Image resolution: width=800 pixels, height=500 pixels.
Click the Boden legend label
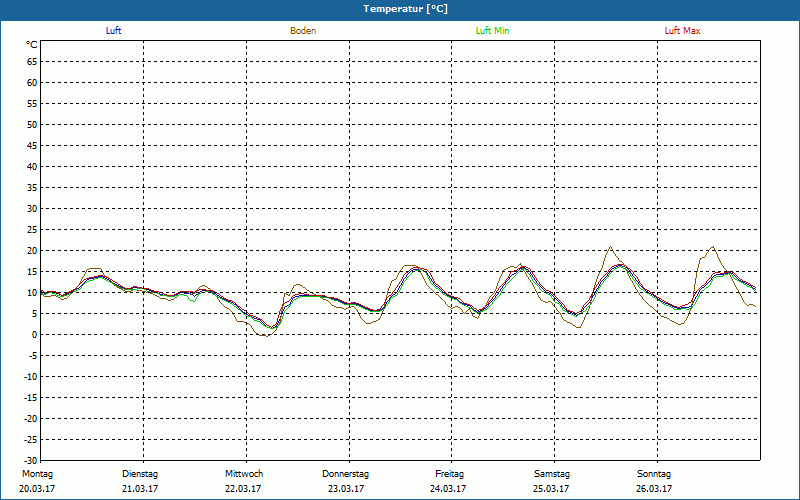(x=303, y=31)
